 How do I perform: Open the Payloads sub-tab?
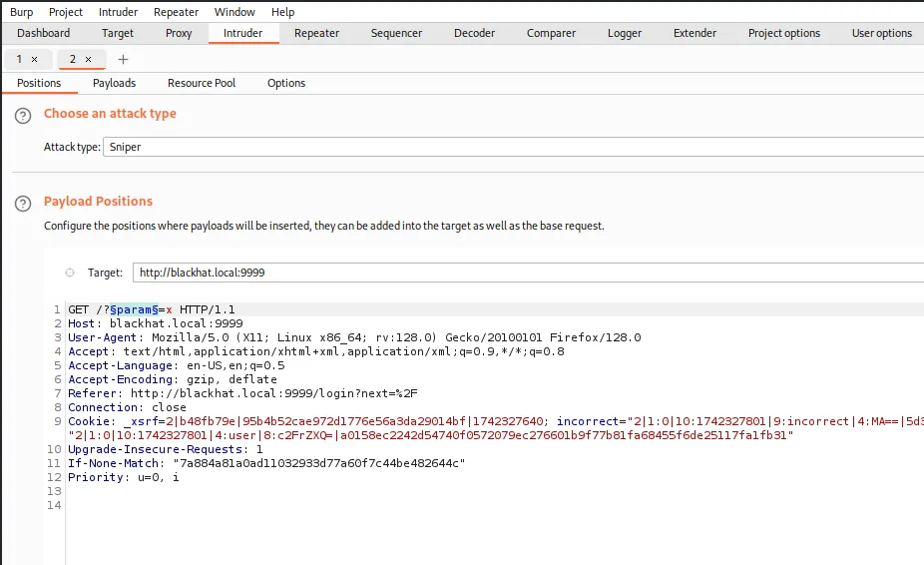[114, 83]
